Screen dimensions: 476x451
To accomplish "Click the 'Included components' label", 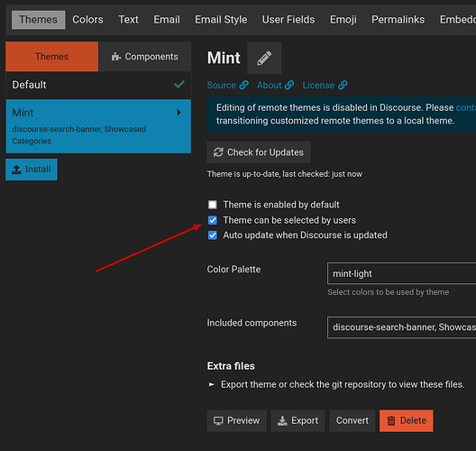I will click(252, 323).
